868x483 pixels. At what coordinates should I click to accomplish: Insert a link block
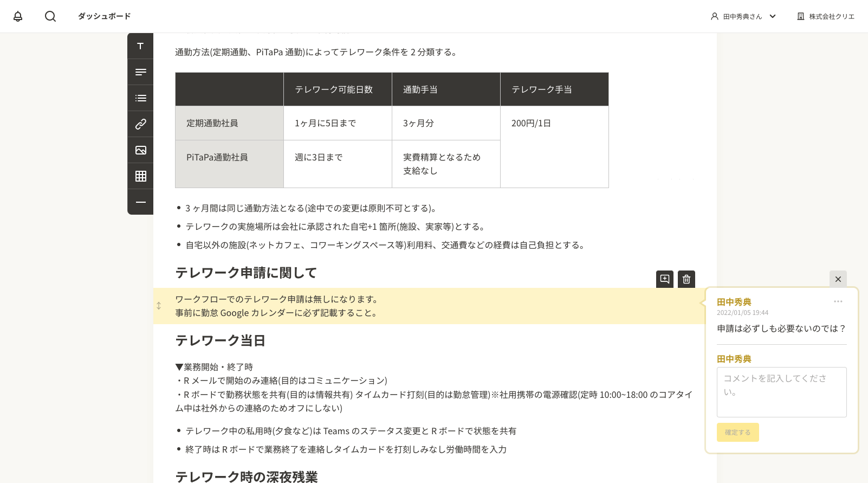tap(140, 124)
